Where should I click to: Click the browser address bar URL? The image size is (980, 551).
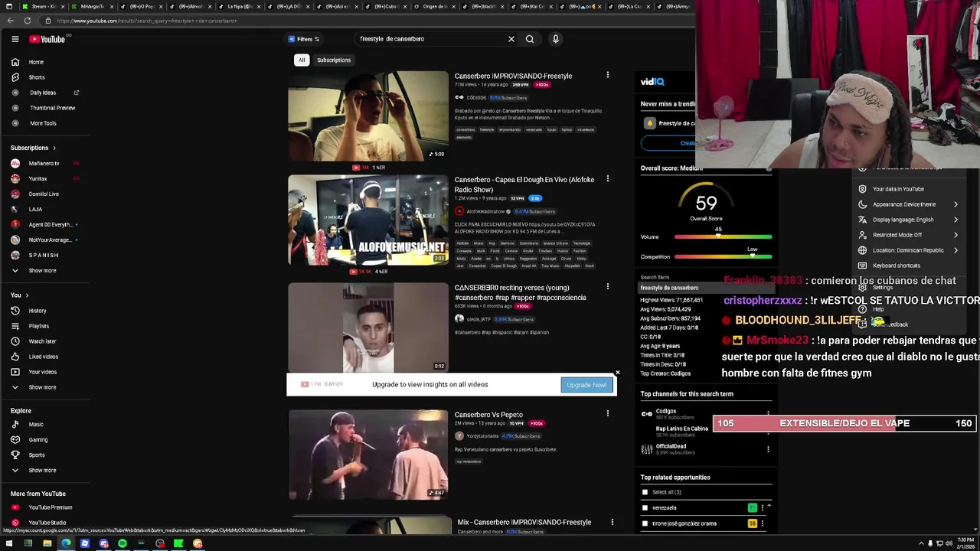147,21
